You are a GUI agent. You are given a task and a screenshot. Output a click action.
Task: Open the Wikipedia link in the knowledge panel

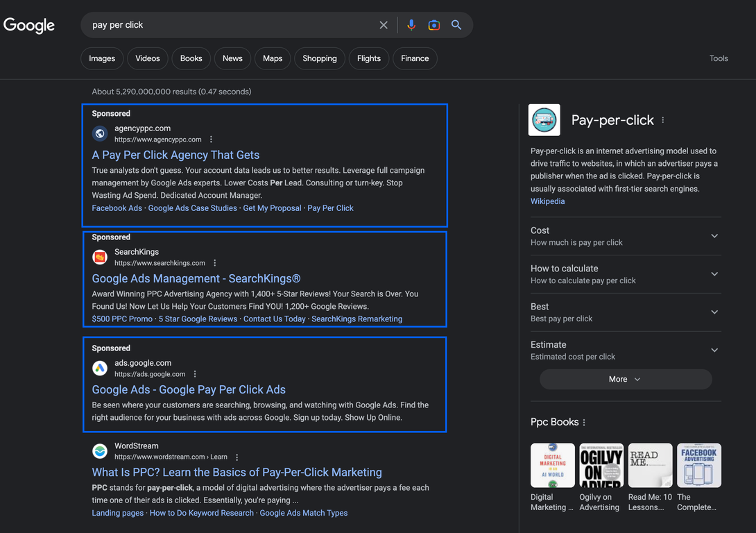(547, 201)
